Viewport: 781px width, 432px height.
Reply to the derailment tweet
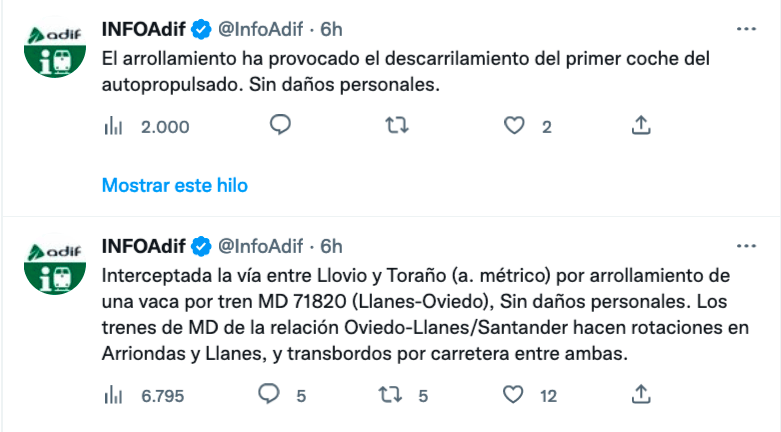[281, 125]
